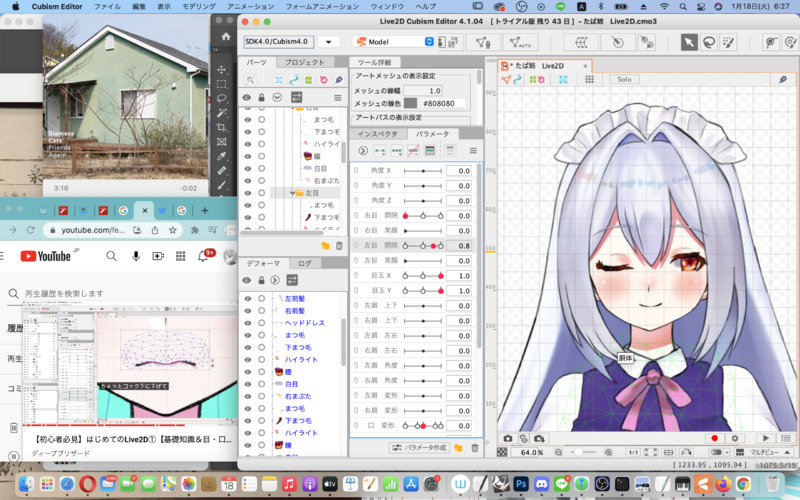Select the lasso selection tool
800x500 pixels.
(709, 42)
